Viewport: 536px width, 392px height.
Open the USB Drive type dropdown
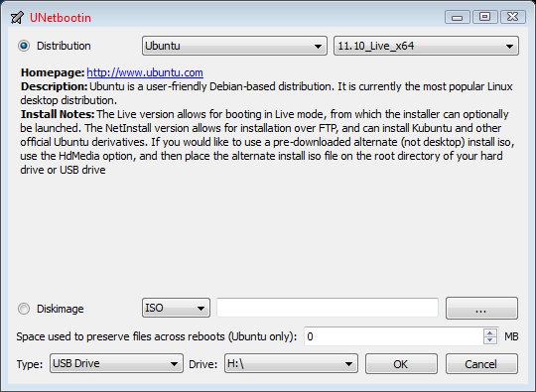[x=116, y=363]
